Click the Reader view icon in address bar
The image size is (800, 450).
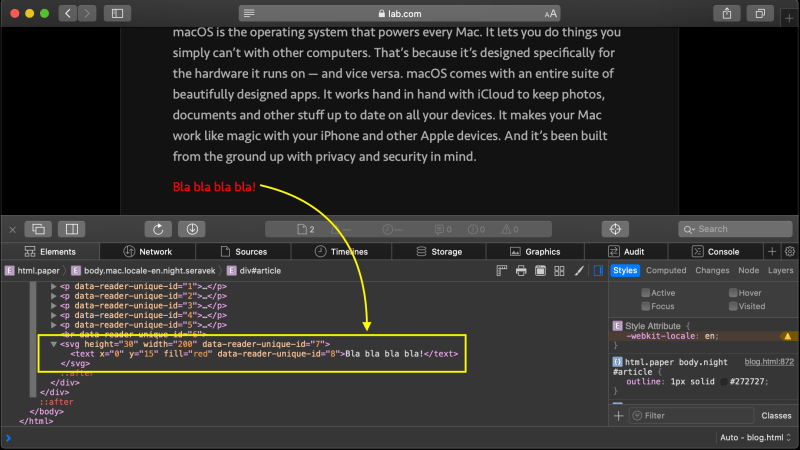(249, 13)
